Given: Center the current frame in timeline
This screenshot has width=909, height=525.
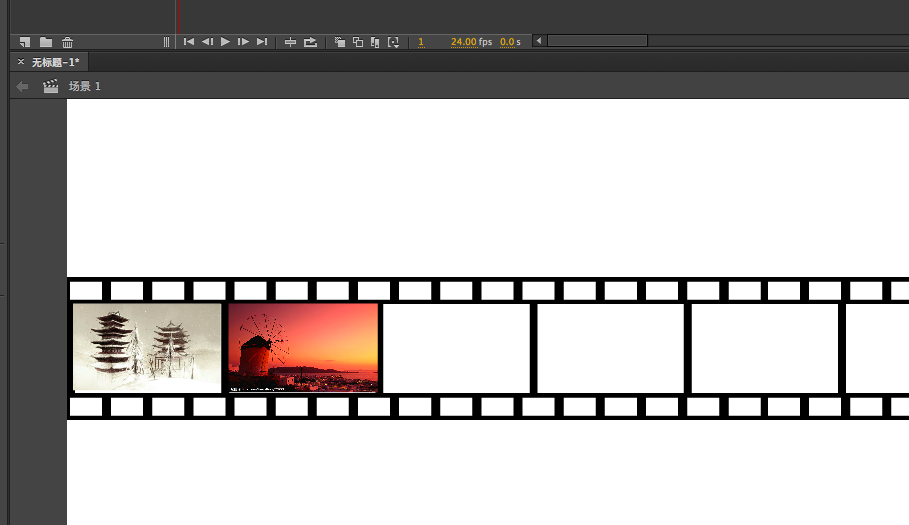Looking at the screenshot, I should point(290,42).
